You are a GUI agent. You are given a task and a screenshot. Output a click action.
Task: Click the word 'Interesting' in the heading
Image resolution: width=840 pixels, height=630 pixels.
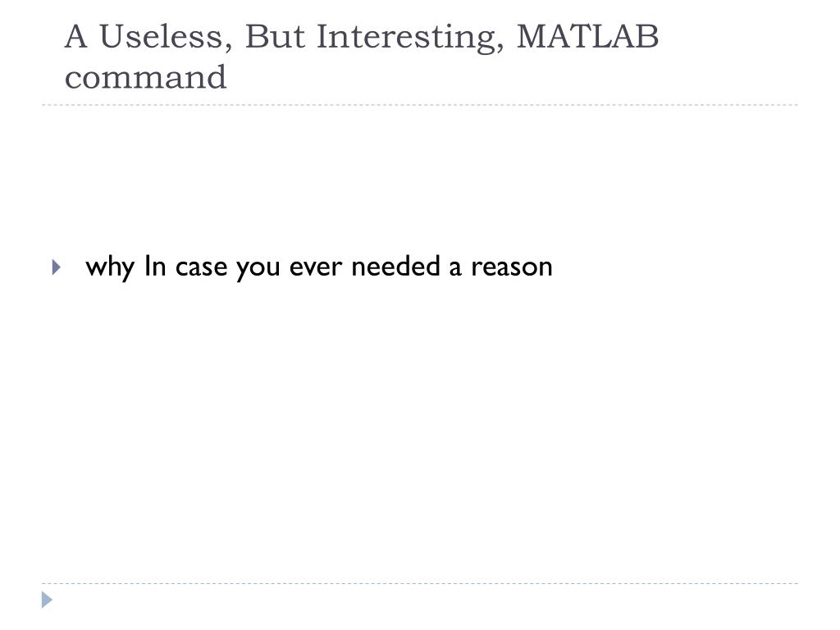407,39
